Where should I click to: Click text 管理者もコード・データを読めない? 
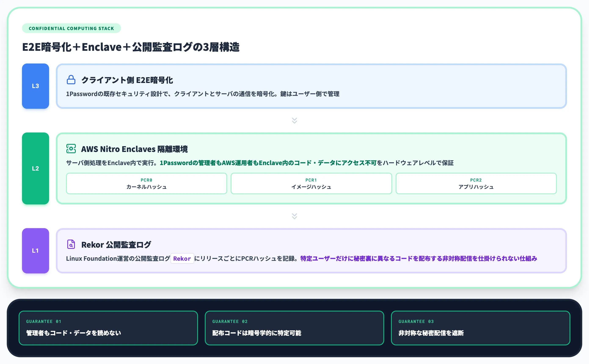[74, 333]
